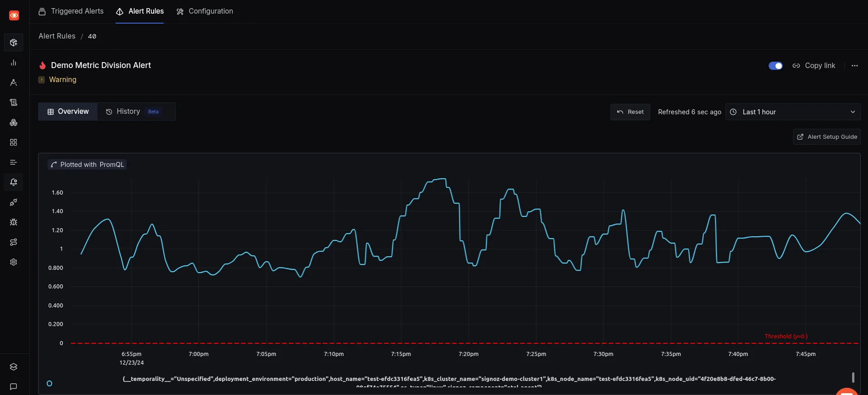868x395 pixels.
Task: Open the three-dot more options menu
Action: [854, 66]
